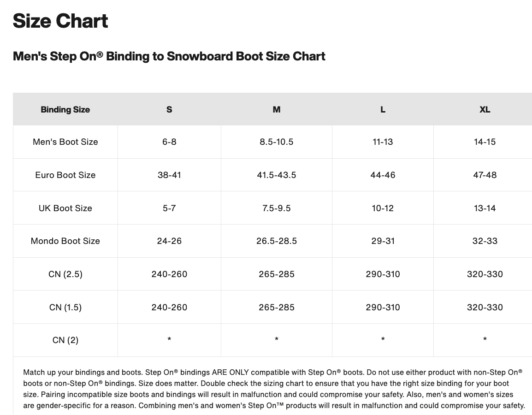Image resolution: width=532 pixels, height=415 pixels.
Task: Select the Euro Boot Size row label
Action: click(x=65, y=175)
